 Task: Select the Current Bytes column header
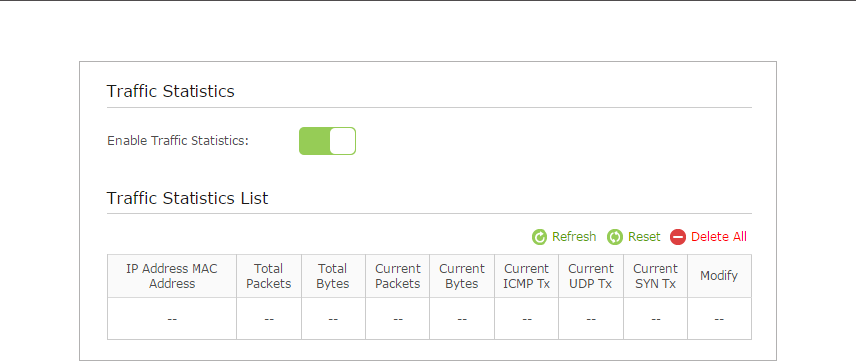[x=462, y=276]
